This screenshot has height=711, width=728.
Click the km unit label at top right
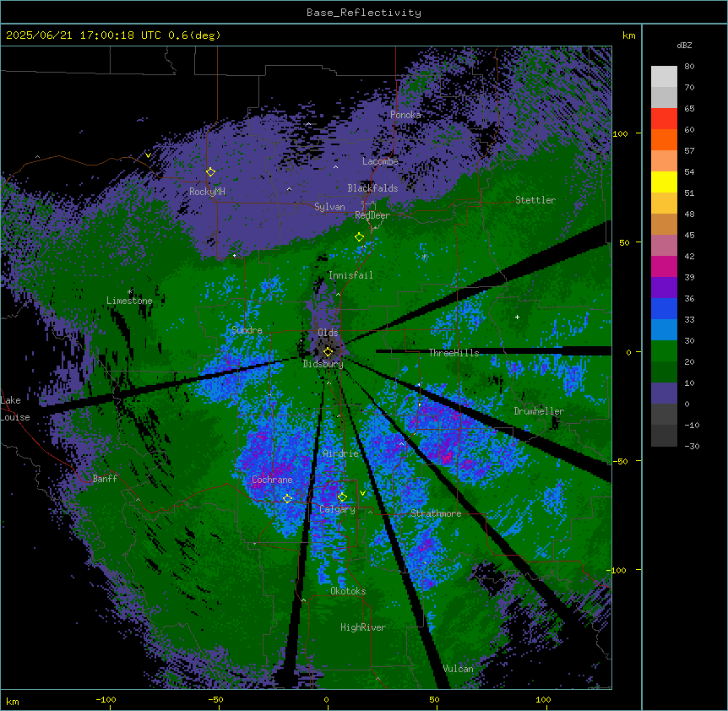click(628, 35)
